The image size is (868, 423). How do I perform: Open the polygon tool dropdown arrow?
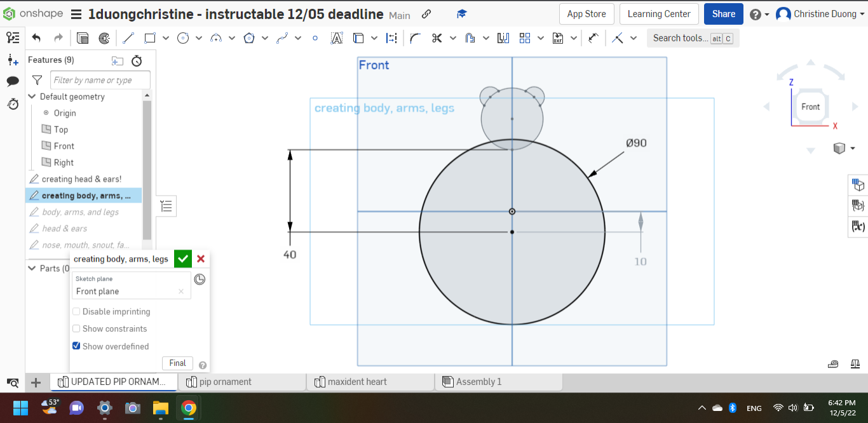(x=265, y=38)
